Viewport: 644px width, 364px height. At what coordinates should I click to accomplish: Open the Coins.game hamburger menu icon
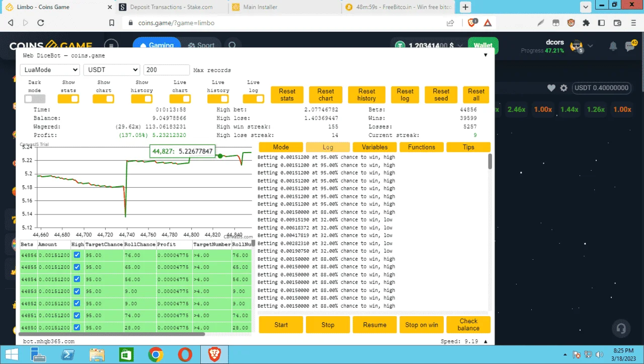coord(111,45)
